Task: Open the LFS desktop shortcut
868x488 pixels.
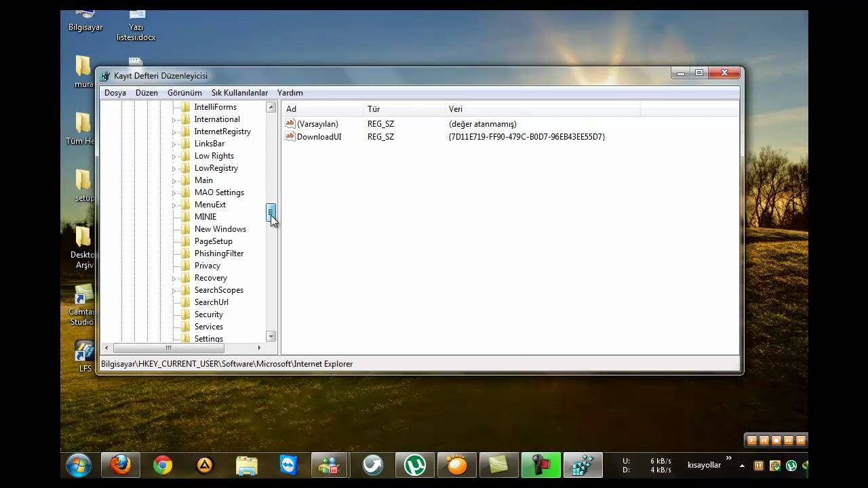Action: point(85,357)
